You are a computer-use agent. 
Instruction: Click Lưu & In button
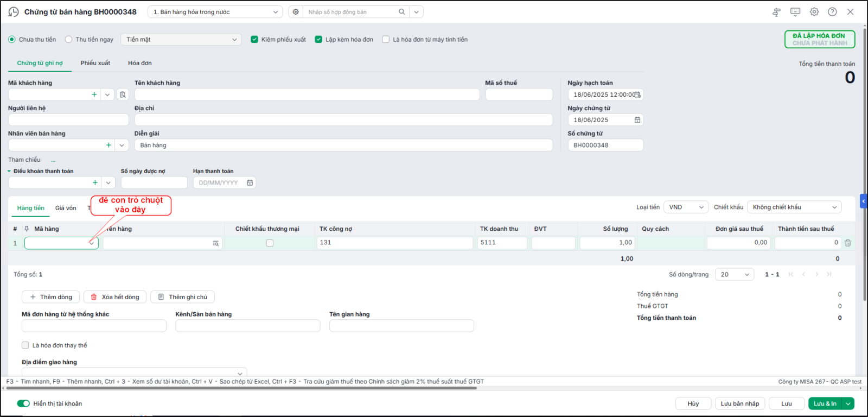825,403
